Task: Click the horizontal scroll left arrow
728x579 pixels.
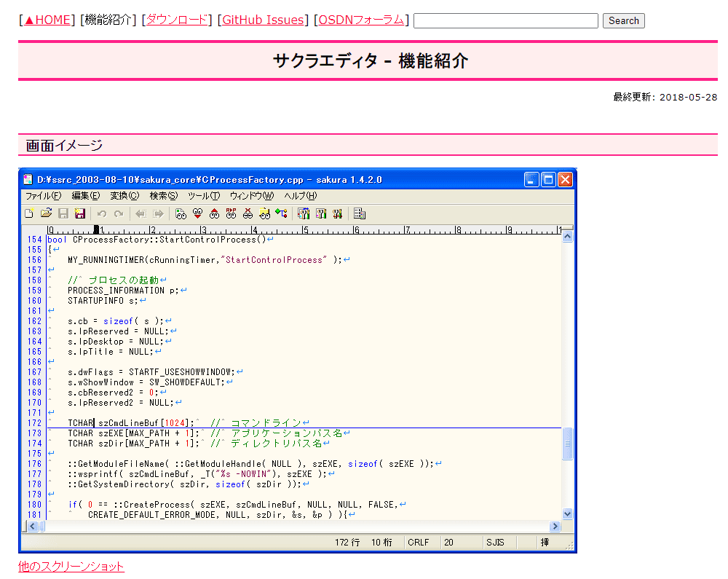Action: [x=32, y=526]
